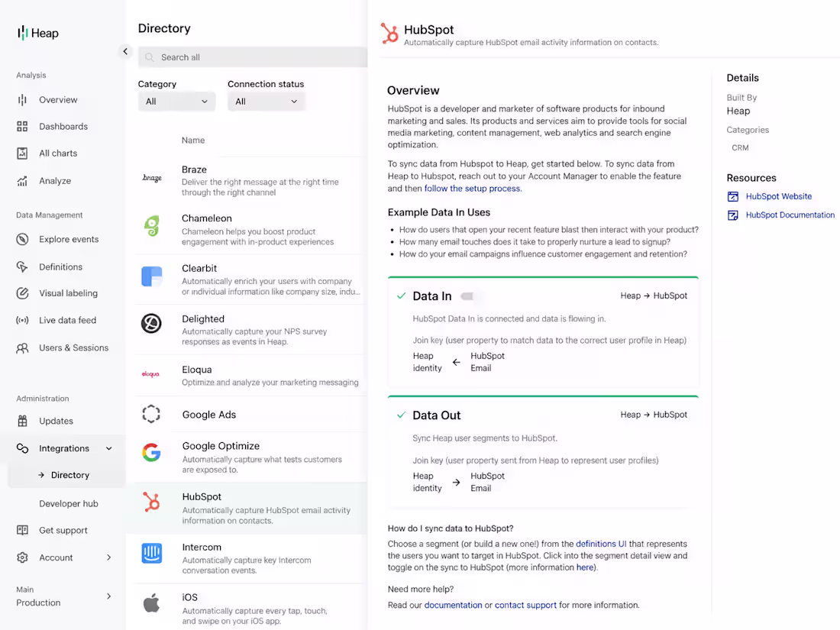
Task: Expand the Account submenu arrow
Action: (x=108, y=557)
